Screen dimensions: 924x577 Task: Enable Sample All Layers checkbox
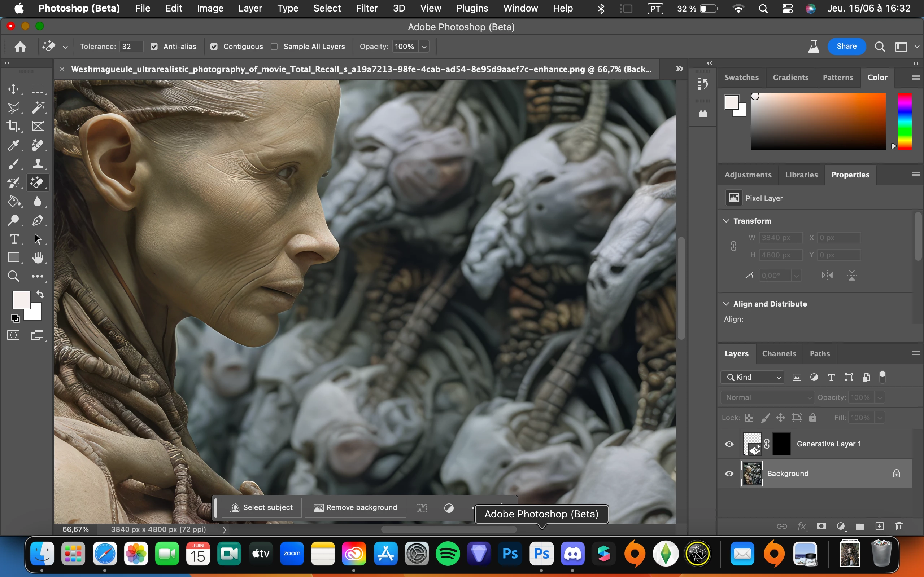click(274, 47)
